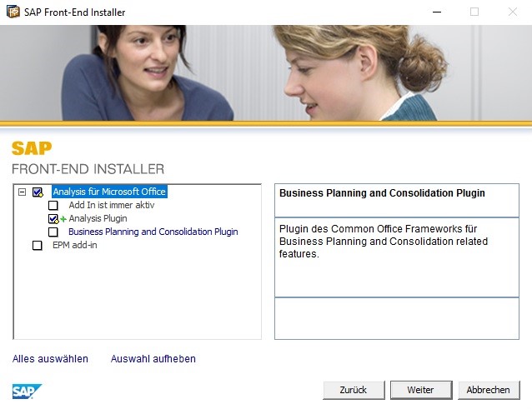Click the Auswahl aufheben link
532x409 pixels.
pos(153,358)
